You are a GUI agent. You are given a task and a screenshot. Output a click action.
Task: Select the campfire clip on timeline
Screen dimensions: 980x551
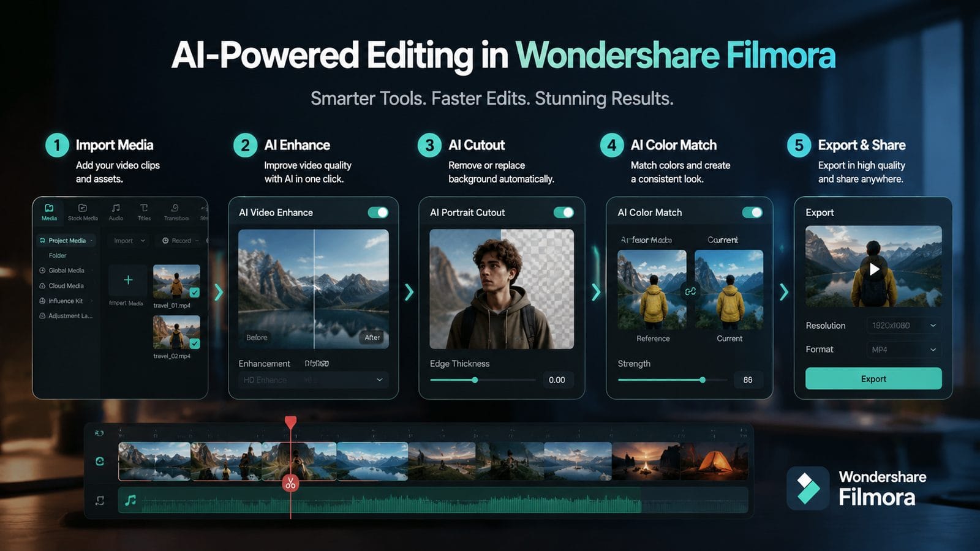[x=646, y=461]
